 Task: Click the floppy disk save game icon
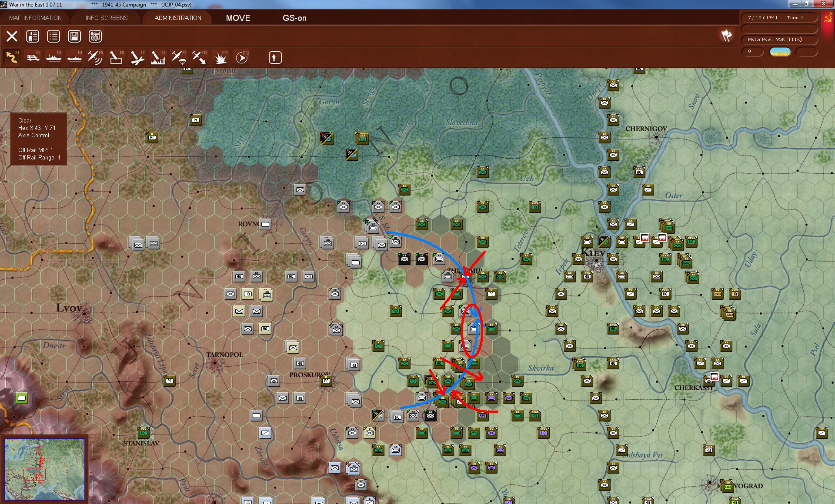tap(74, 36)
